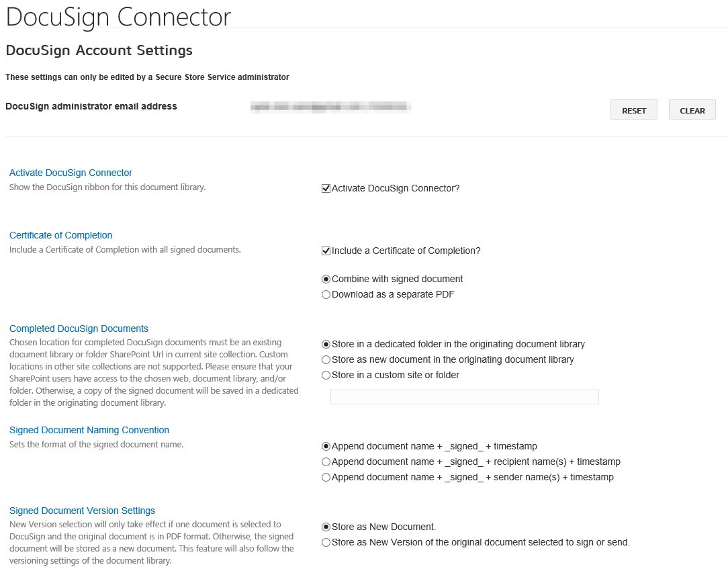Image resolution: width=728 pixels, height=573 pixels.
Task: Click the custom site or folder text field
Action: (463, 396)
